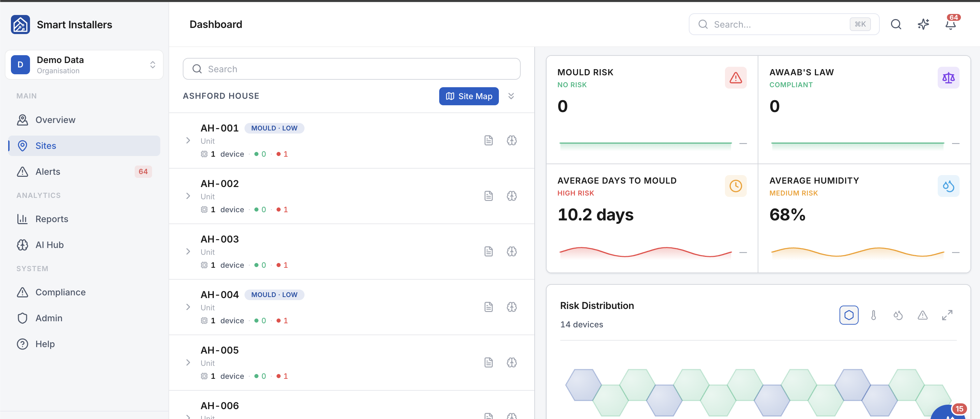
Task: Open the report document for AH-002
Action: point(489,196)
